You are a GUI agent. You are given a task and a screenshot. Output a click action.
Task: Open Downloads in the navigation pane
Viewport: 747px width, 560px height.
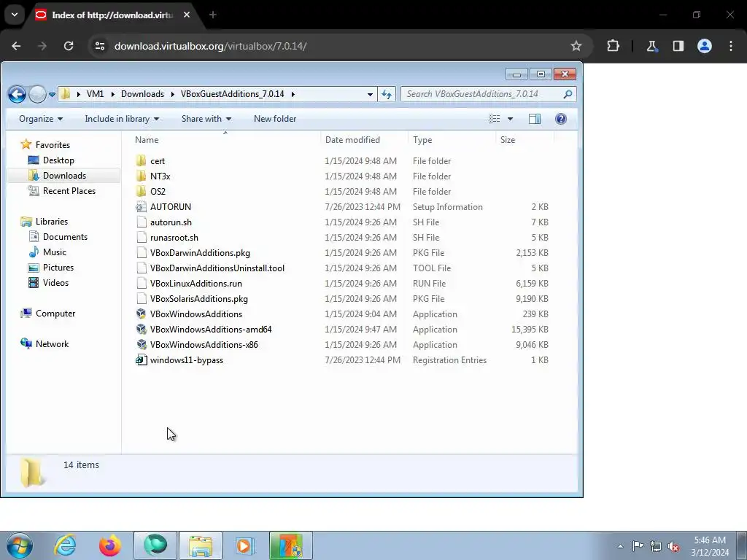pyautogui.click(x=64, y=176)
